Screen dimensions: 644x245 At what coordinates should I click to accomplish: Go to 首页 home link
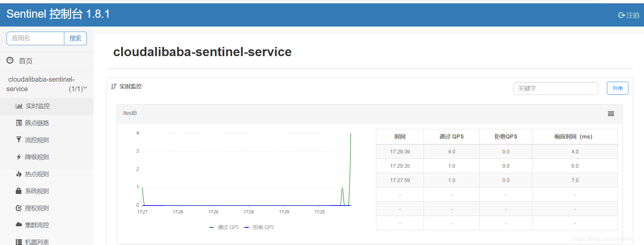coord(26,61)
